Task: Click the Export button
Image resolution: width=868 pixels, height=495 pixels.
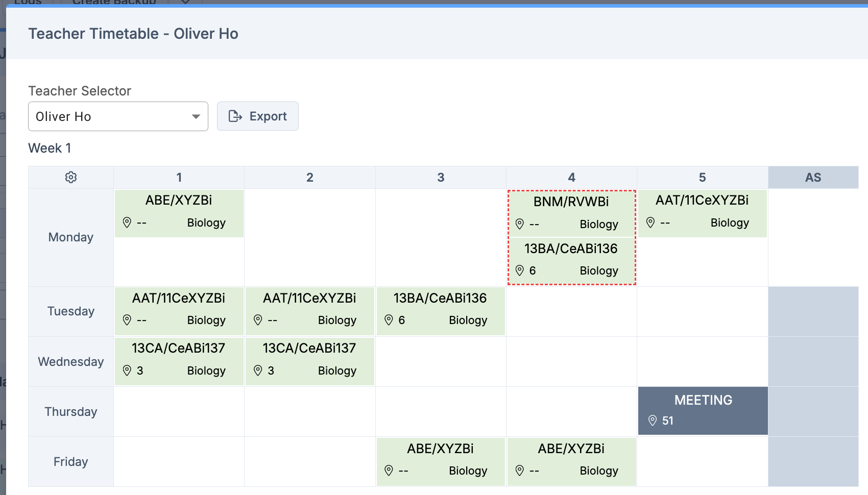Action: (257, 116)
